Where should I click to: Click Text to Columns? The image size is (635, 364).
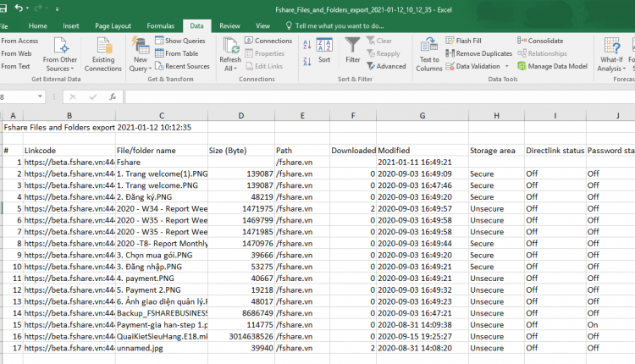(429, 55)
